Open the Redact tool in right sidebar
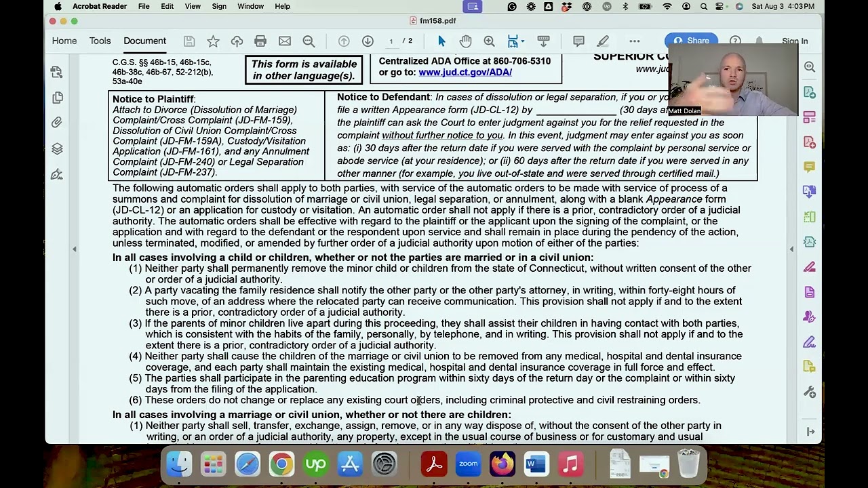 click(x=809, y=267)
